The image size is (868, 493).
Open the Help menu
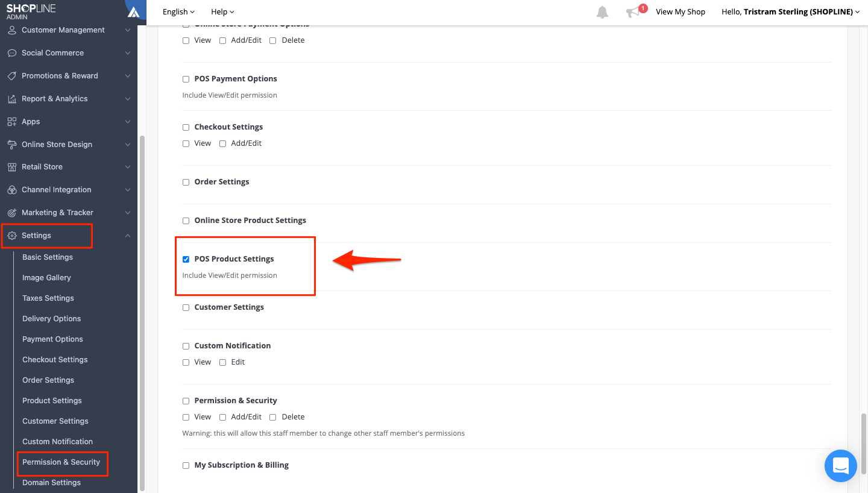pos(222,12)
